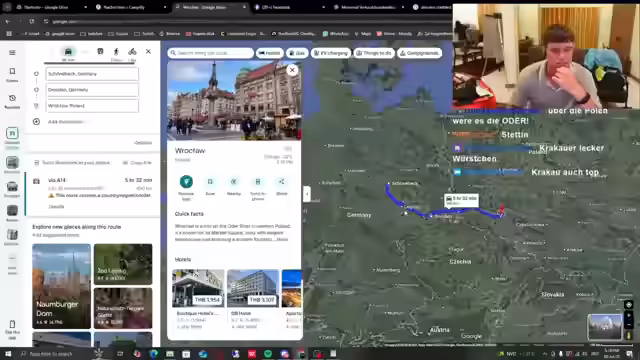Open the Recents sidebar item

coord(12,101)
